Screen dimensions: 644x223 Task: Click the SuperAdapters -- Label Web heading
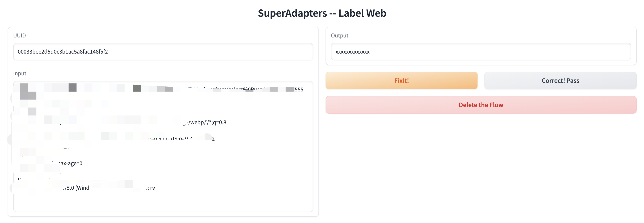point(322,13)
